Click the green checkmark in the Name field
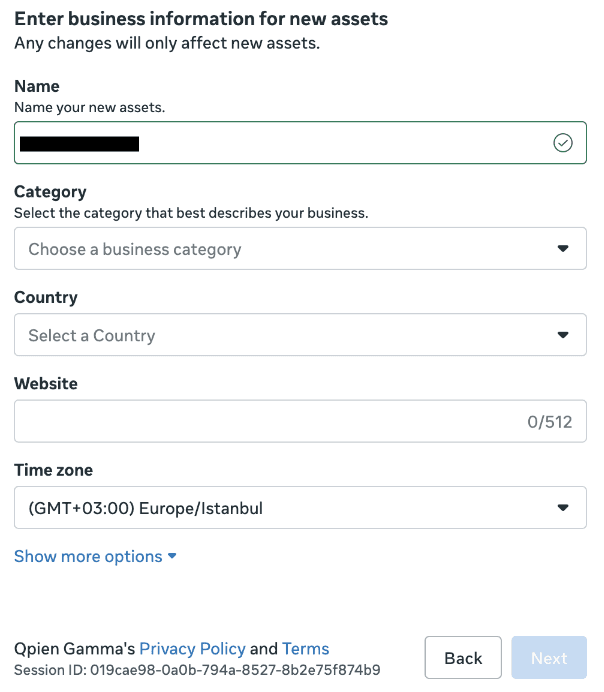The height and width of the screenshot is (692, 604). pos(563,143)
